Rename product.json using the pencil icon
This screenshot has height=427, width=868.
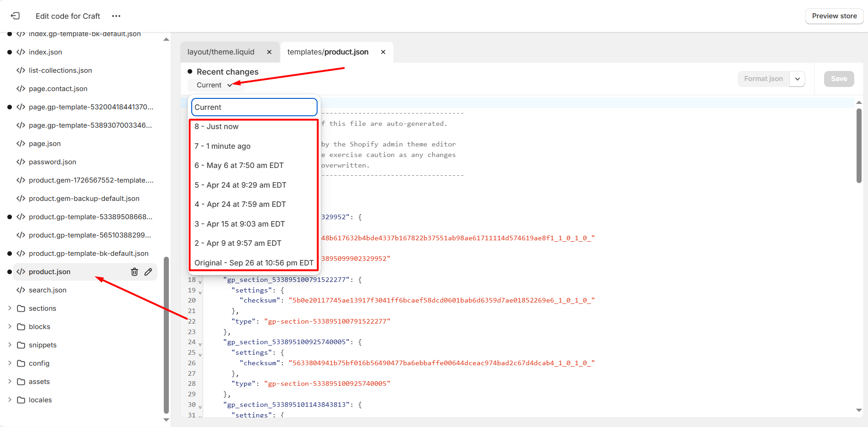tap(148, 272)
